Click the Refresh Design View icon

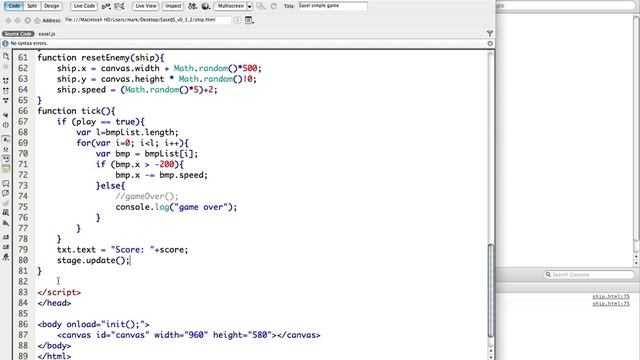(x=273, y=6)
